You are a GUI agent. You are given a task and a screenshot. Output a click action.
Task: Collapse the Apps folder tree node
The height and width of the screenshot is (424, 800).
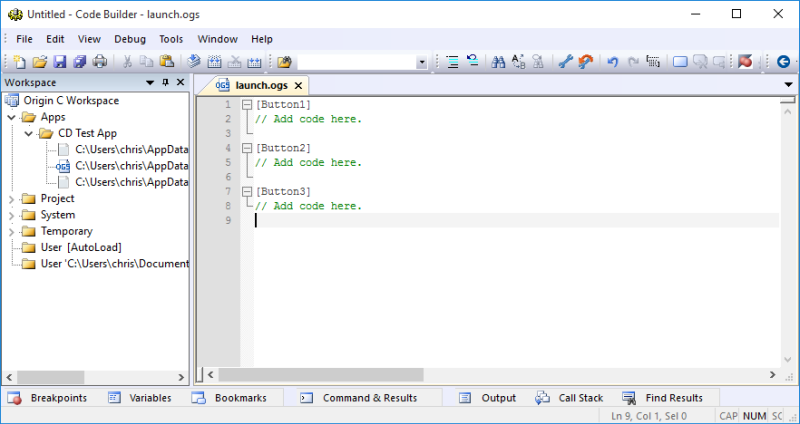pyautogui.click(x=12, y=117)
